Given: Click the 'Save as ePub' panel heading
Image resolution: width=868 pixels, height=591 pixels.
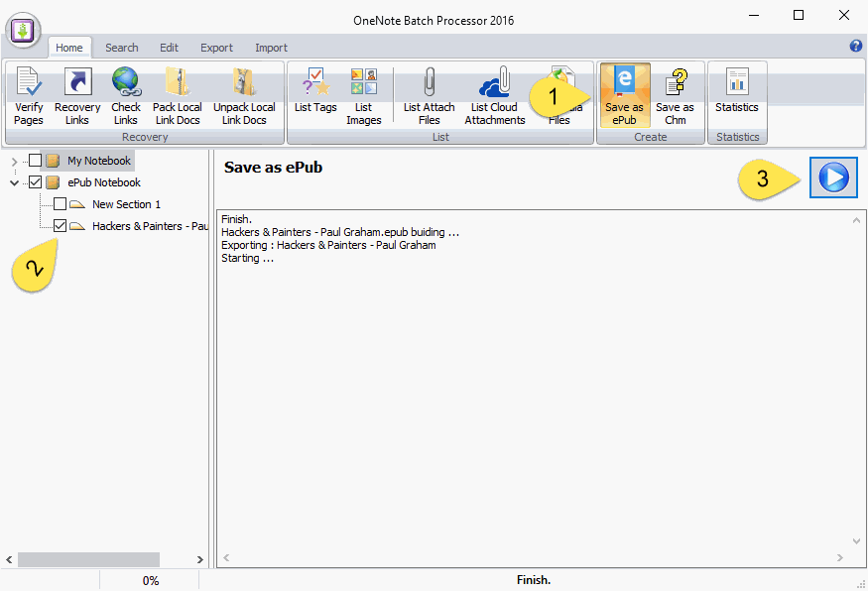Looking at the screenshot, I should click(x=273, y=168).
